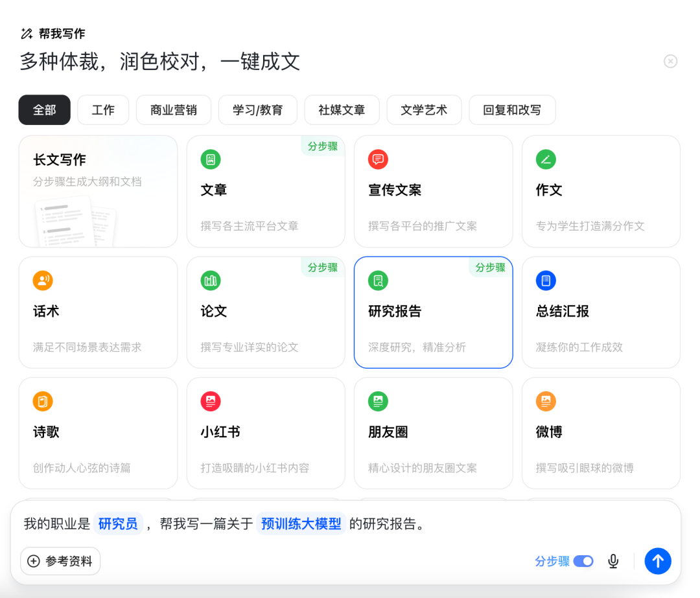Select the 文学艺术 filter tab
The image size is (700, 598).
click(424, 109)
